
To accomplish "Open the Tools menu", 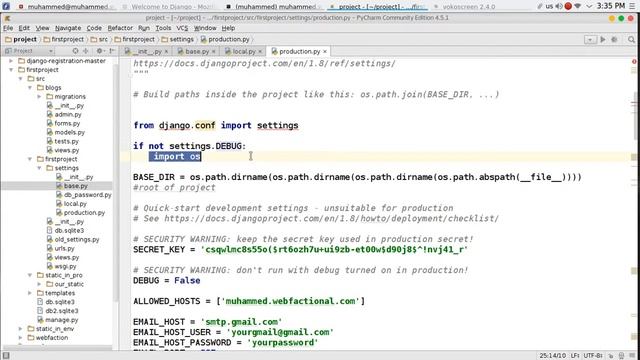I will [x=163, y=28].
